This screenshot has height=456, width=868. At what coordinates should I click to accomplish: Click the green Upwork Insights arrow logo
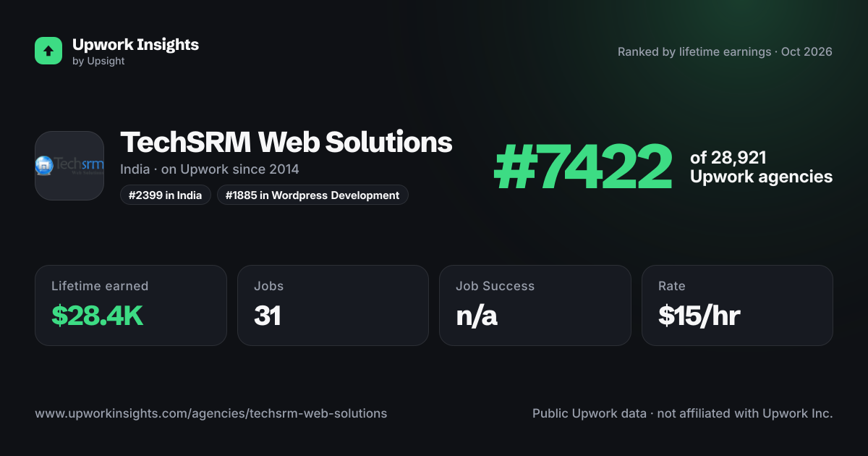48,51
